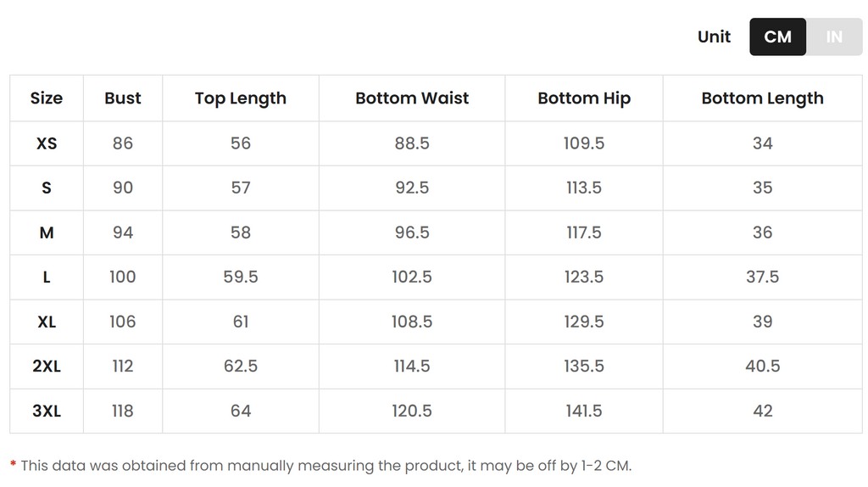Image resolution: width=868 pixels, height=487 pixels.
Task: Select the 3XL size row label
Action: [x=47, y=411]
